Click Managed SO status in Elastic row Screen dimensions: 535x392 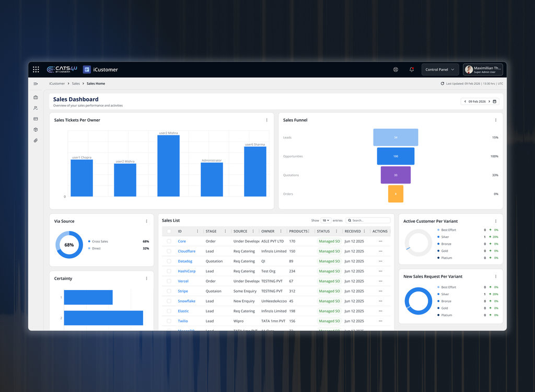(329, 311)
